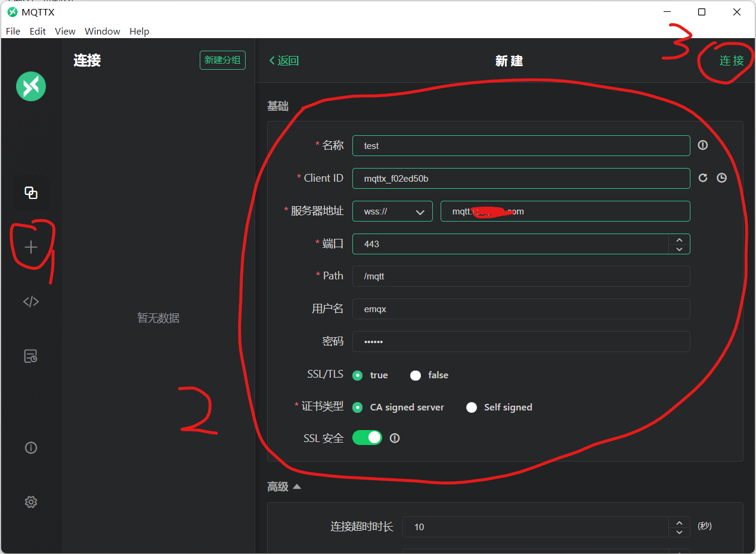756x554 pixels.
Task: Click the Client ID input field
Action: [521, 179]
